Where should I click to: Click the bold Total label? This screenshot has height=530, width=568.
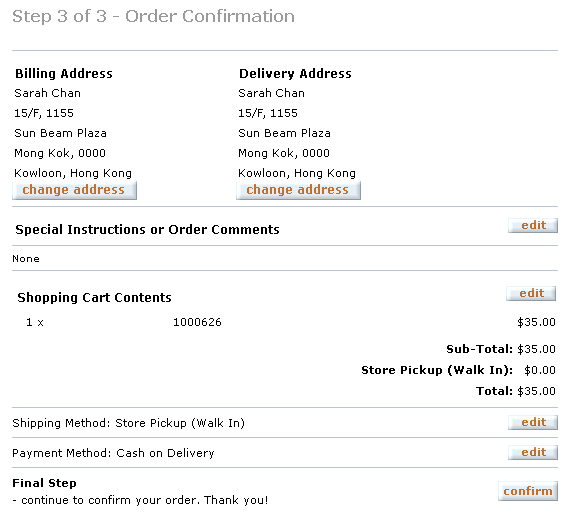click(x=494, y=391)
